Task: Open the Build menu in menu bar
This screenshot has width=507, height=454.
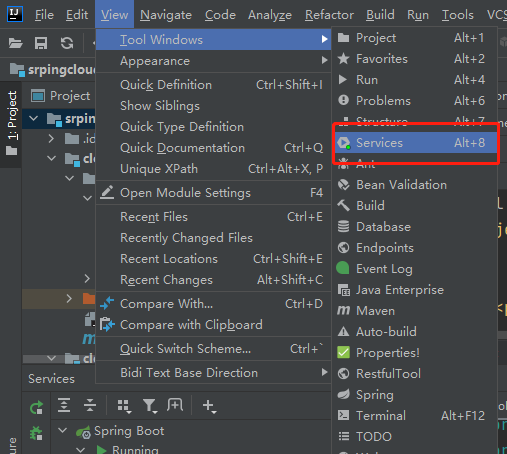Action: 380,15
